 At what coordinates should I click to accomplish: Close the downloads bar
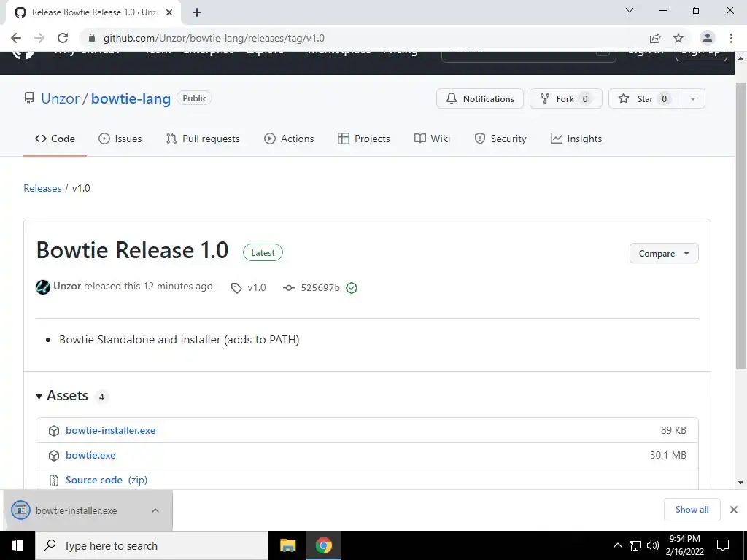point(734,510)
